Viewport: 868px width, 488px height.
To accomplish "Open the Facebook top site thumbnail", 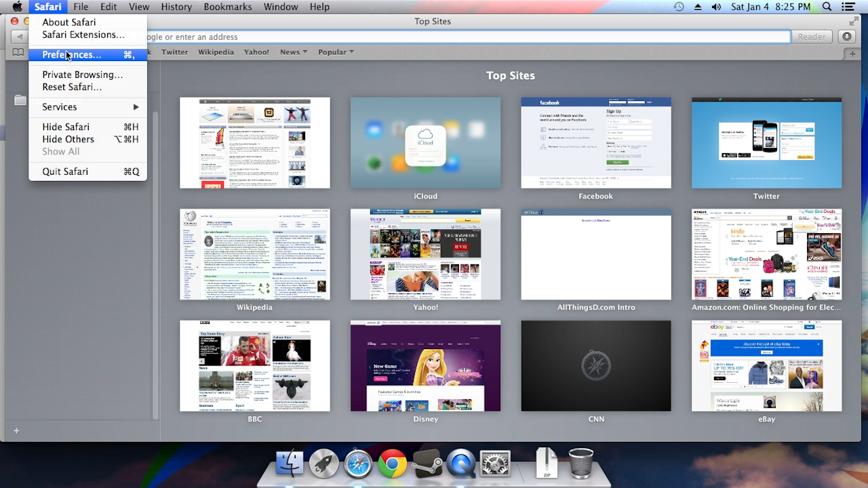I will tap(596, 143).
